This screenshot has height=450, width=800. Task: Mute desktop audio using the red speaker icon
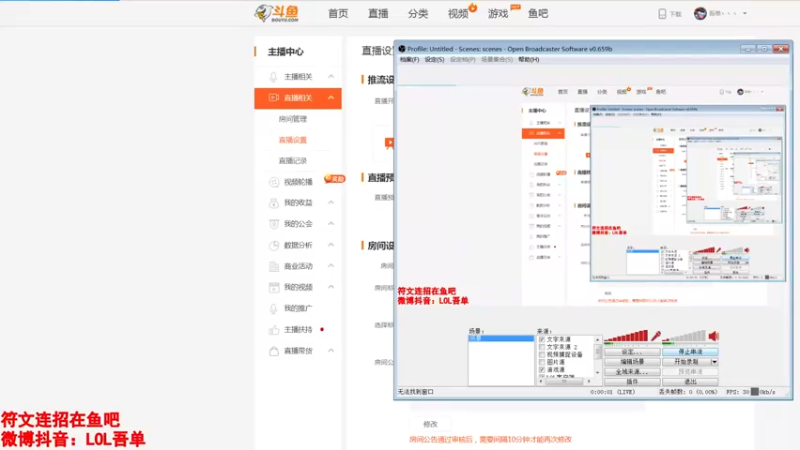713,336
